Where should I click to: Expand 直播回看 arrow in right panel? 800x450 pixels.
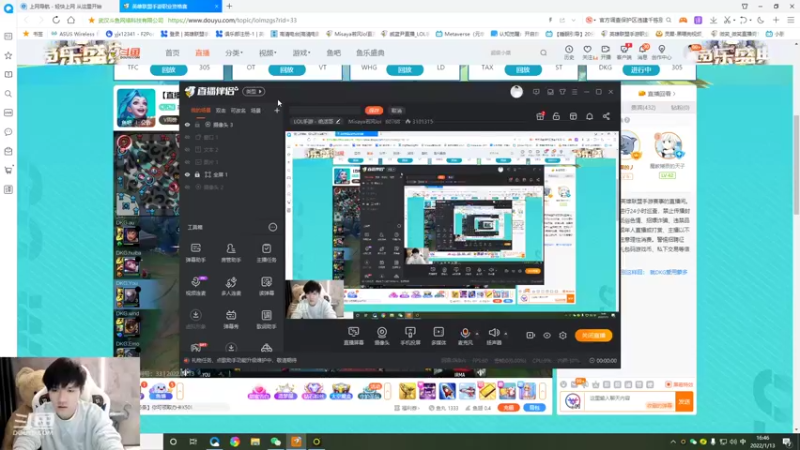pyautogui.click(x=674, y=94)
